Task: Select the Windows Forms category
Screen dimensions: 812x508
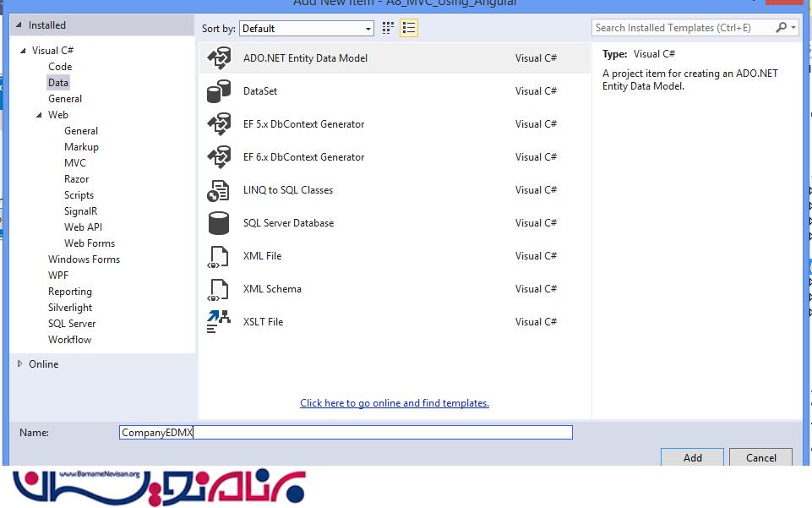Action: (84, 259)
